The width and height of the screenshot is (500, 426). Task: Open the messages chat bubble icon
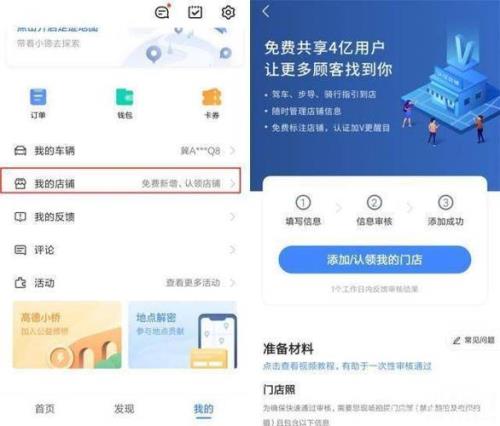coord(162,12)
